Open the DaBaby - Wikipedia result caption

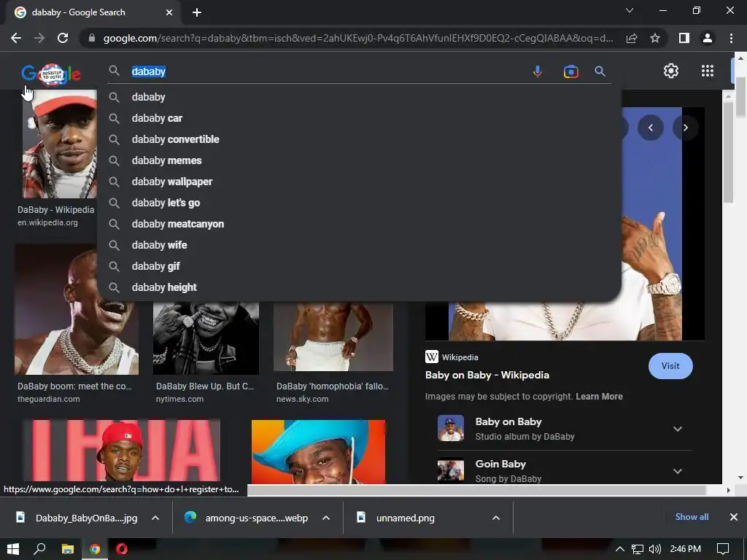(x=55, y=209)
